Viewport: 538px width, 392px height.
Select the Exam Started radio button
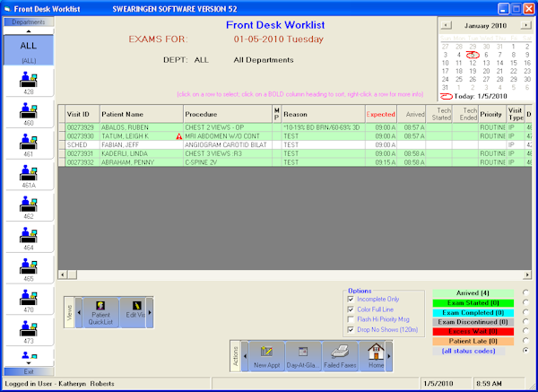pos(525,302)
